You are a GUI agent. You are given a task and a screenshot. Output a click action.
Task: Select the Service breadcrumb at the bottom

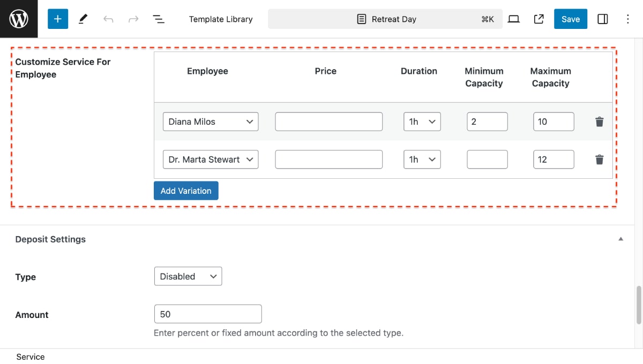(x=31, y=357)
